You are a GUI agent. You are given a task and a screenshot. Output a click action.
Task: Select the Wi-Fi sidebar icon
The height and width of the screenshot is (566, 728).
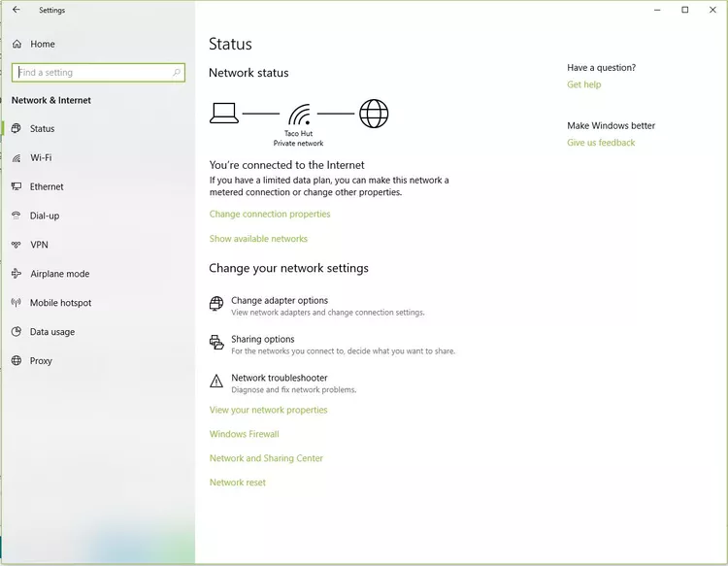pyautogui.click(x=17, y=157)
